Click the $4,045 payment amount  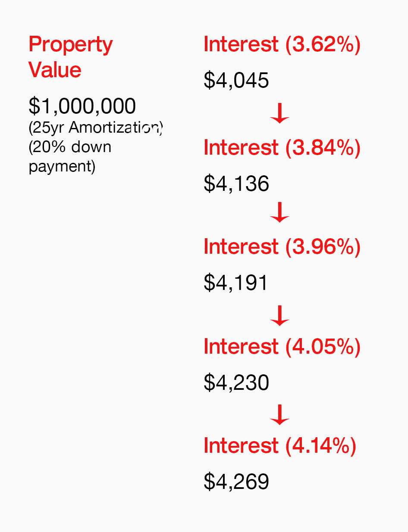pos(236,81)
